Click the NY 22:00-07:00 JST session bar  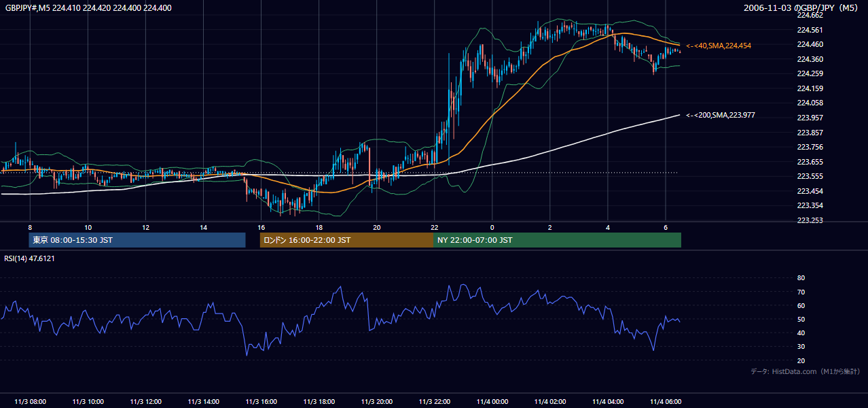(x=557, y=240)
